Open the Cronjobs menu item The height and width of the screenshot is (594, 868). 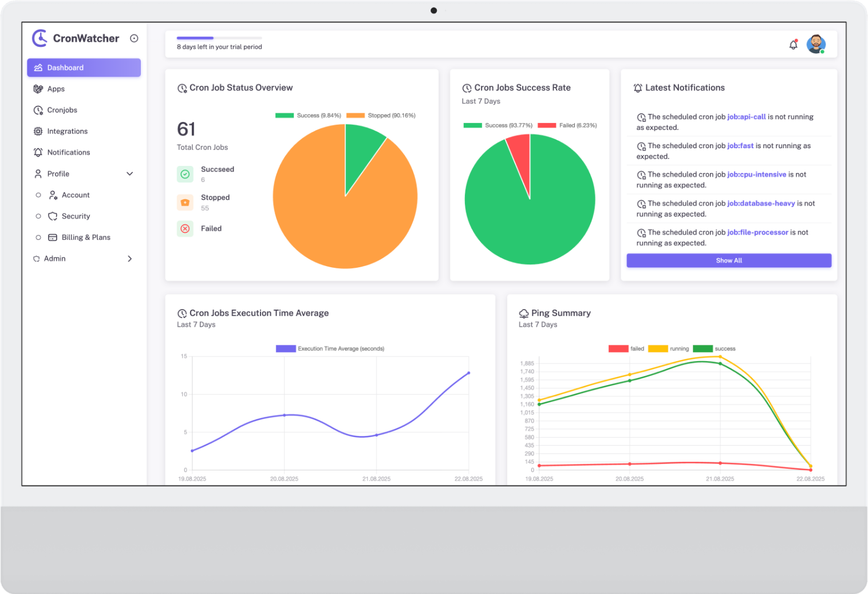(62, 110)
